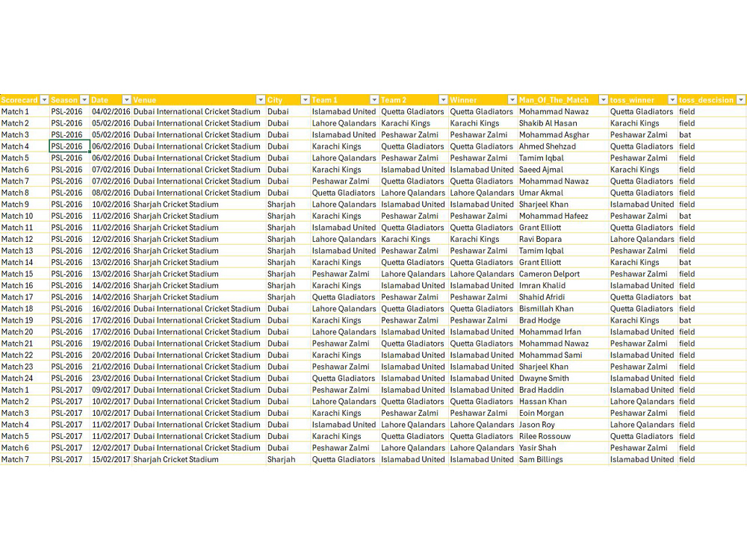
Task: Click the Ravi Bopara cell
Action: (562, 239)
